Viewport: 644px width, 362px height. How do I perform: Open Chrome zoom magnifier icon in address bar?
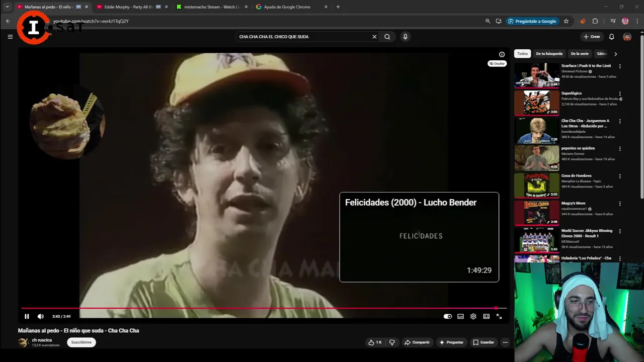(x=488, y=21)
